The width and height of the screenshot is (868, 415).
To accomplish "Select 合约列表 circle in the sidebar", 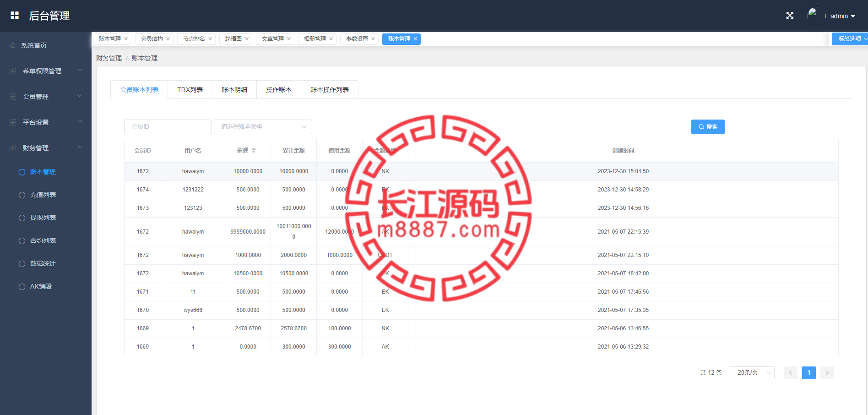I will coord(22,241).
